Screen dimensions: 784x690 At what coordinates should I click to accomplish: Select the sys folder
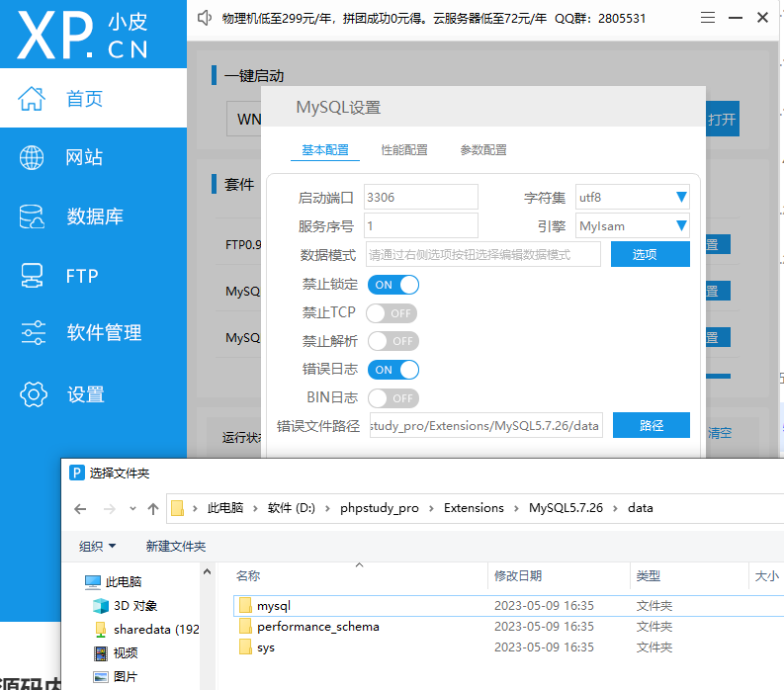click(508, 647)
